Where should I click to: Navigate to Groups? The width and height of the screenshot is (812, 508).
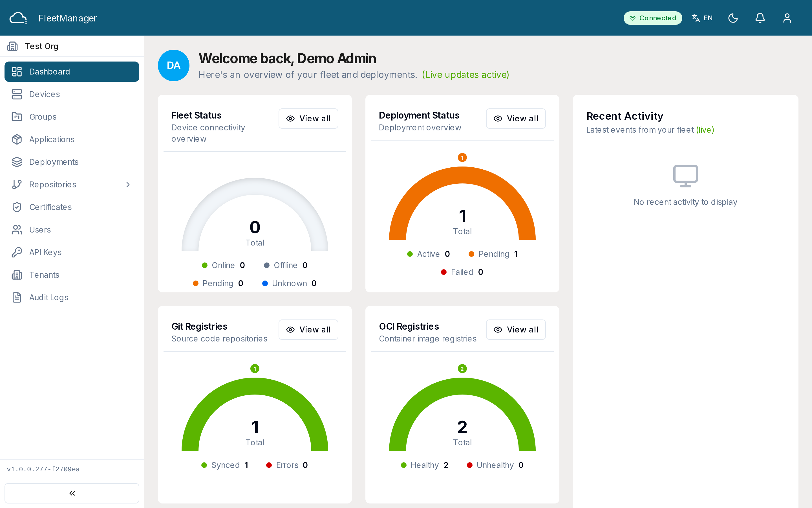pos(72,117)
